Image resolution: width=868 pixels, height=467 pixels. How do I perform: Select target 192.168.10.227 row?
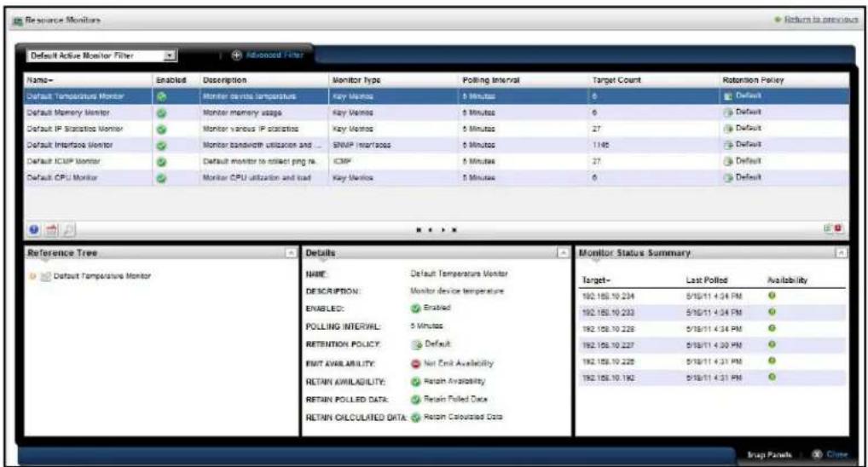tap(713, 345)
